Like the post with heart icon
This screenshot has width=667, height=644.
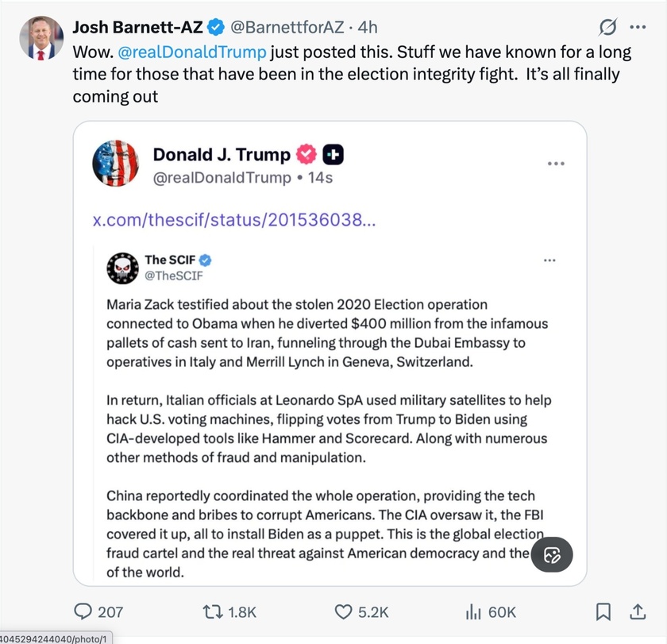coord(343,611)
